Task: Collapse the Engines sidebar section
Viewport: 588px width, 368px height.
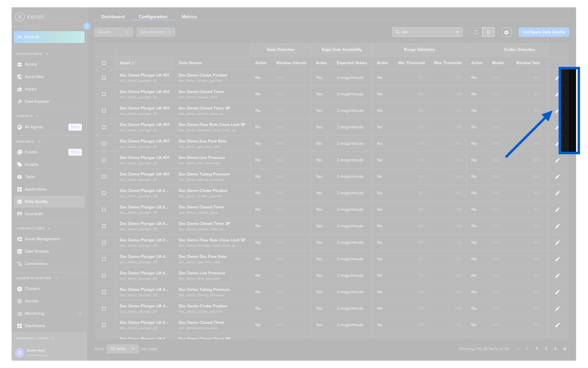Action: point(28,141)
